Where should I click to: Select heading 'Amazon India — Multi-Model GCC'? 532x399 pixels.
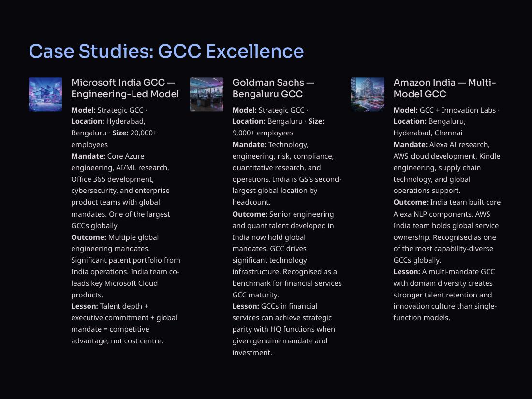coord(445,88)
